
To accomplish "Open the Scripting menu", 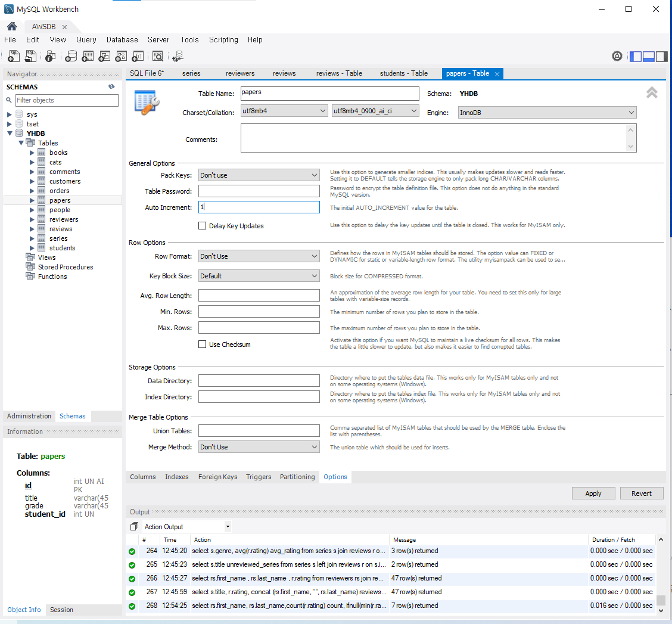I will (223, 39).
